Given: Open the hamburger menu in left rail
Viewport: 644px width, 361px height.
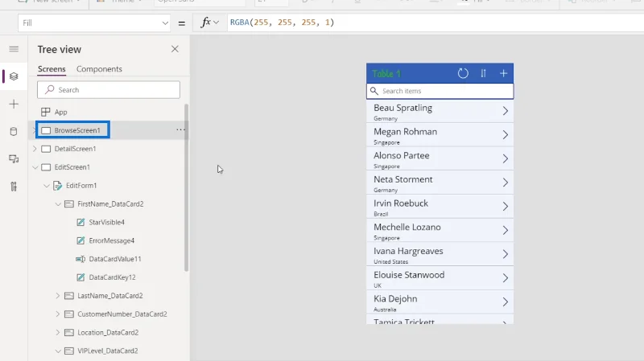Looking at the screenshot, I should tap(14, 49).
